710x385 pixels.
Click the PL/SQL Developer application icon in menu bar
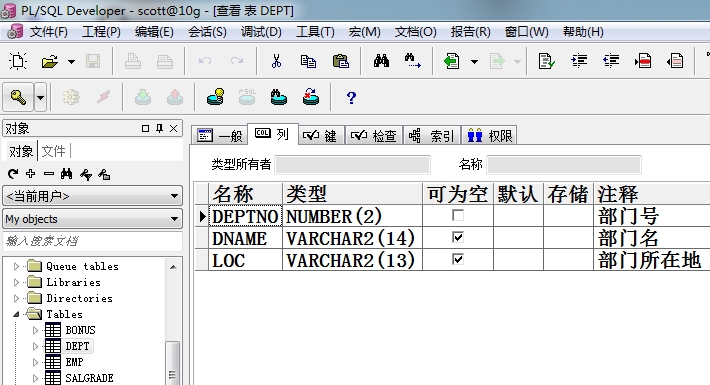14,31
